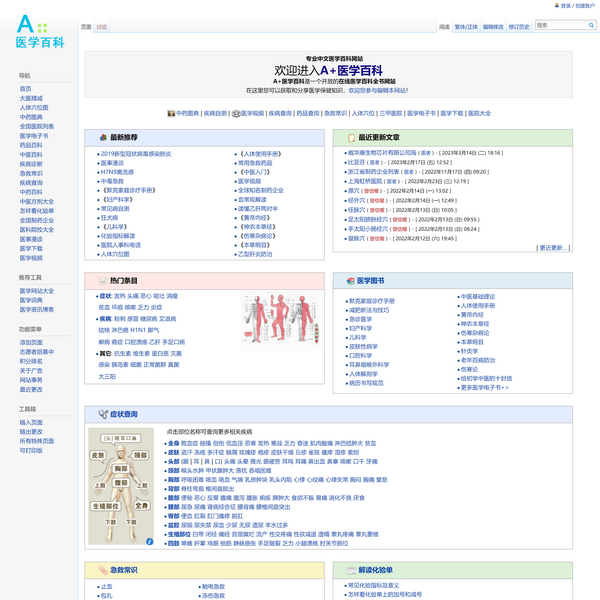Switch to the 讨论 tab
The image size is (600, 600).
(102, 27)
